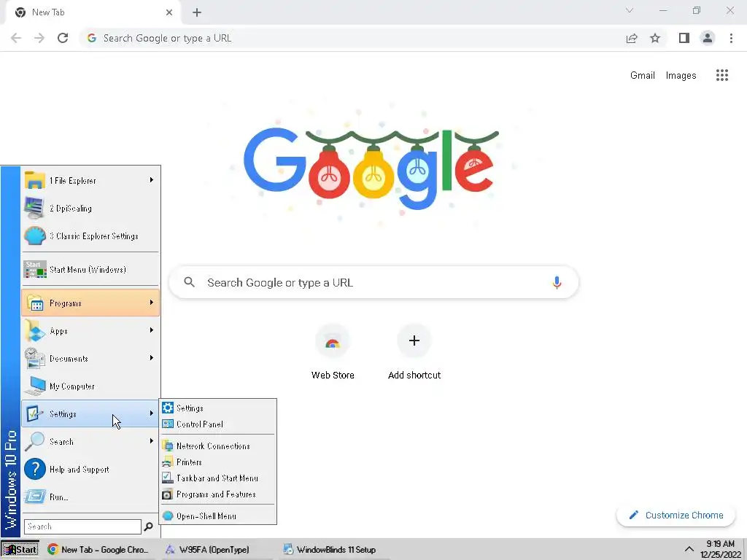Click the Run... icon
Viewport: 747px width, 560px height.
[x=35, y=497]
